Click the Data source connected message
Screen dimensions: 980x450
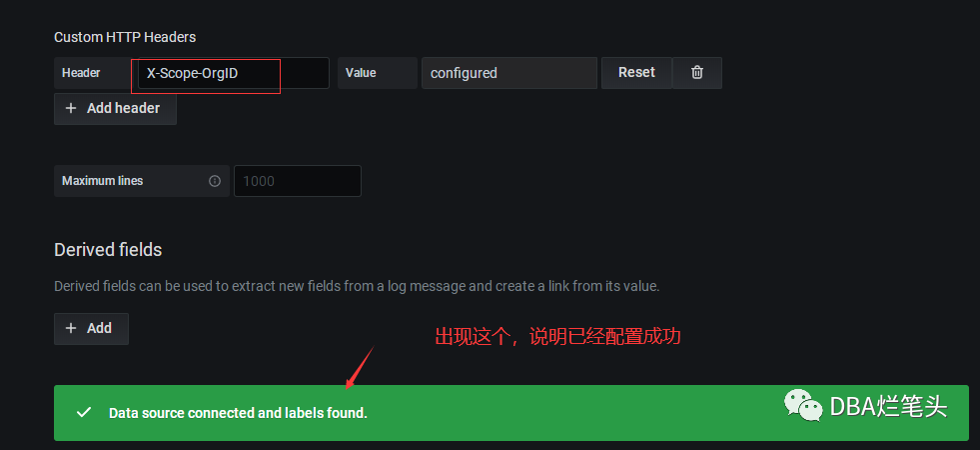238,413
